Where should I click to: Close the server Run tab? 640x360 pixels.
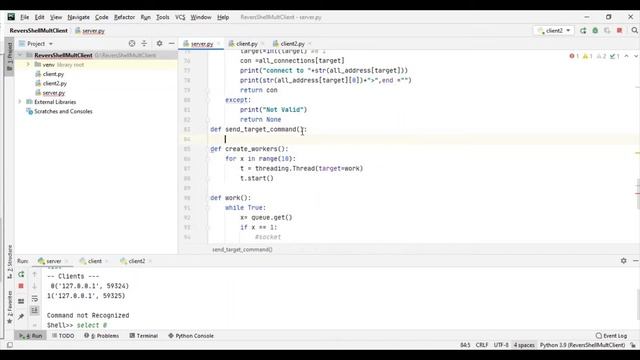[67, 261]
